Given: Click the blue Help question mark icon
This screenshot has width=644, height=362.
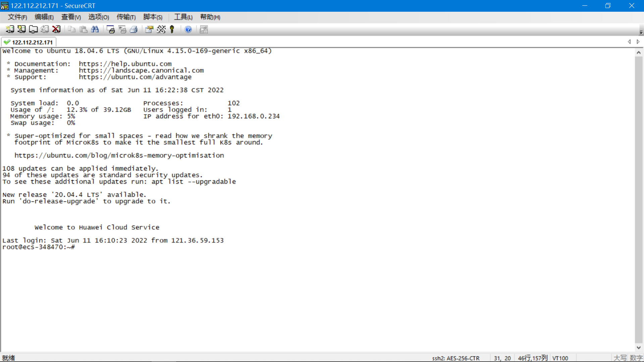Looking at the screenshot, I should tap(188, 29).
